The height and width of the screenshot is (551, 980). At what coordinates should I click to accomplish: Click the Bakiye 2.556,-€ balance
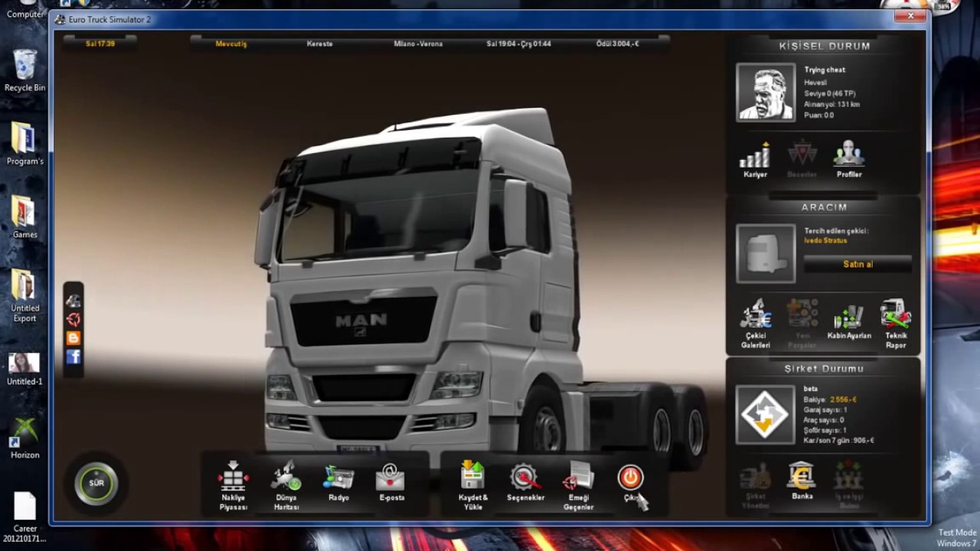[x=830, y=399]
